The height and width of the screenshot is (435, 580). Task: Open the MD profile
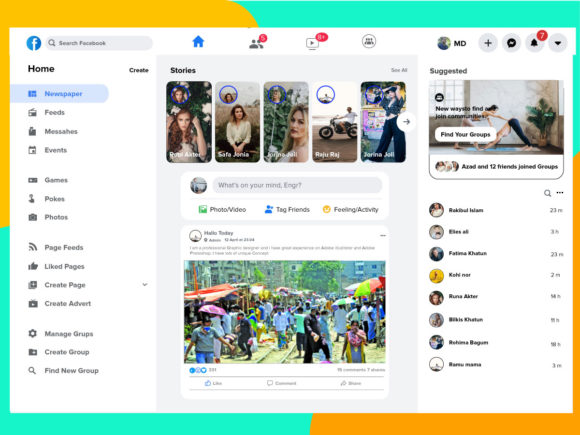pos(452,43)
